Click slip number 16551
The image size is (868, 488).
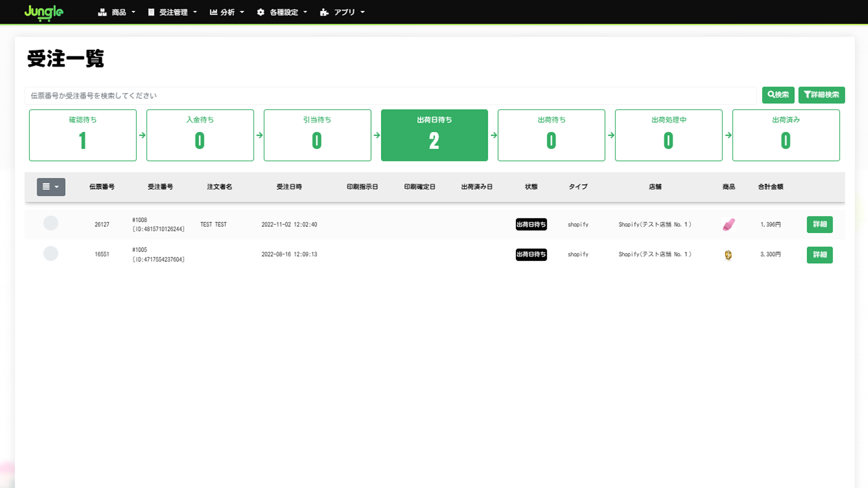click(102, 254)
